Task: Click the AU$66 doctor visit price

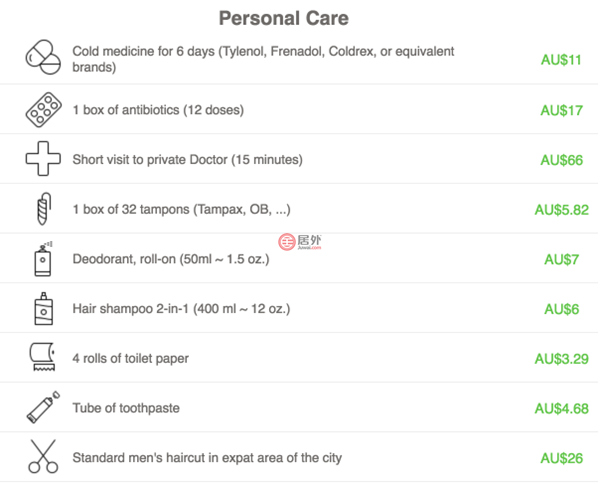Action: tap(561, 160)
